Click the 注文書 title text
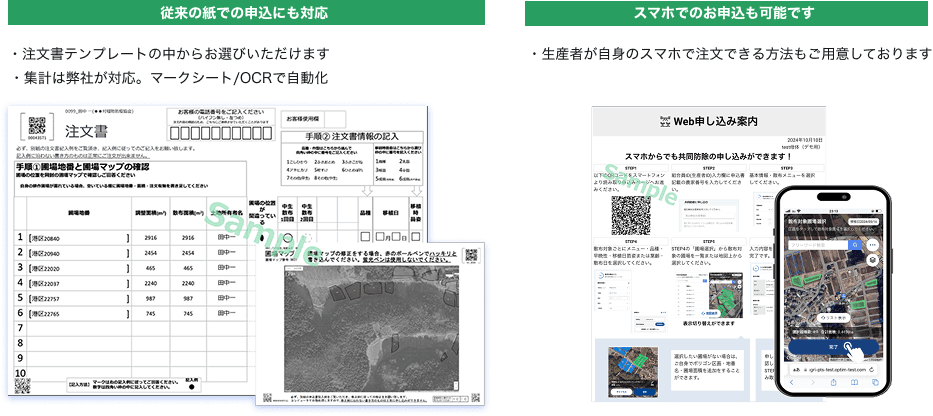This screenshot has height=416, width=933. coord(86,130)
